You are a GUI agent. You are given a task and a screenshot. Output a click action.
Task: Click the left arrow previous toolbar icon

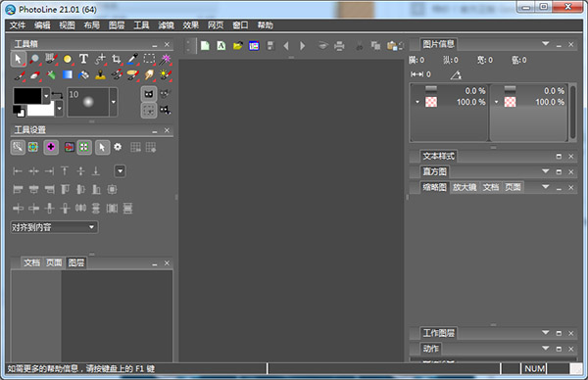tap(286, 46)
